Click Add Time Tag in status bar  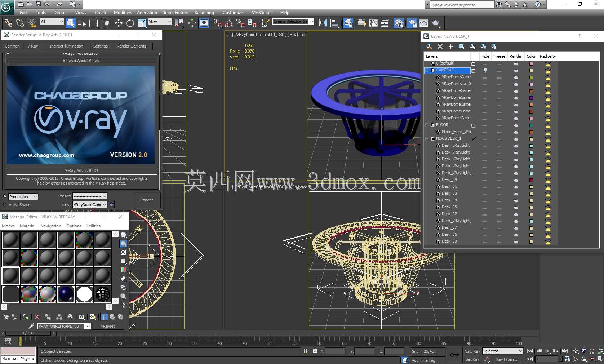tap(423, 360)
